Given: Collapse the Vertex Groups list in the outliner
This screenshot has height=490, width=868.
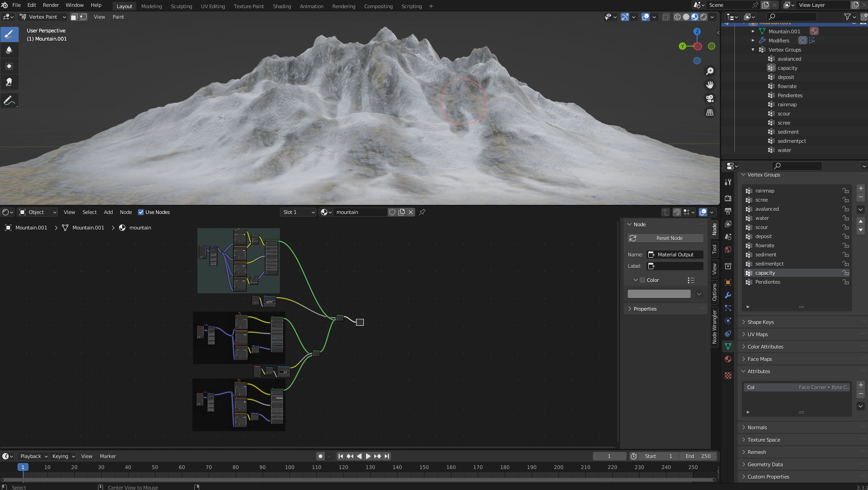Looking at the screenshot, I should (x=753, y=50).
